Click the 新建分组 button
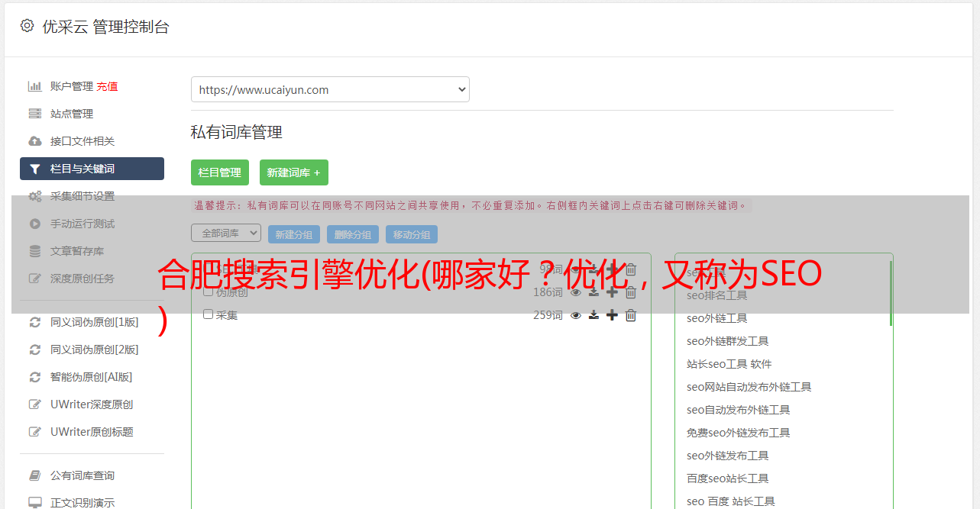This screenshot has height=509, width=980. pos(294,234)
